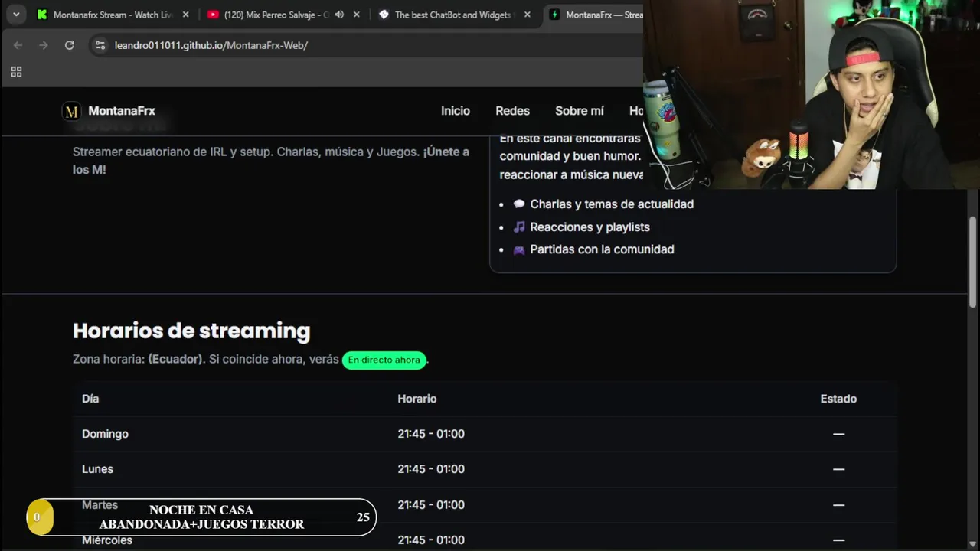Select the Miércoles row day cell
The width and height of the screenshot is (980, 551).
pos(107,540)
